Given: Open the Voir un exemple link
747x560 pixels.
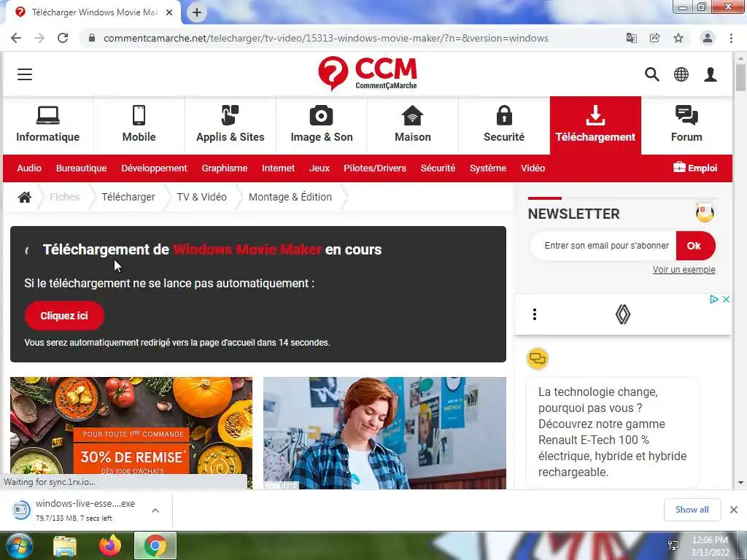Looking at the screenshot, I should click(x=684, y=270).
